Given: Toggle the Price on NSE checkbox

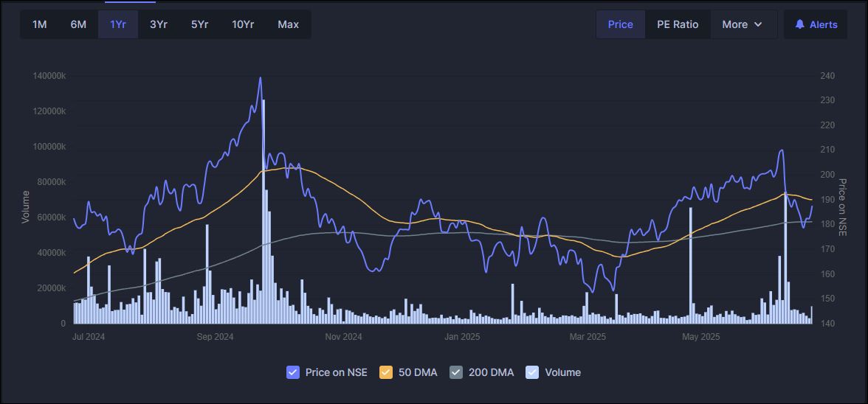Looking at the screenshot, I should click(292, 372).
